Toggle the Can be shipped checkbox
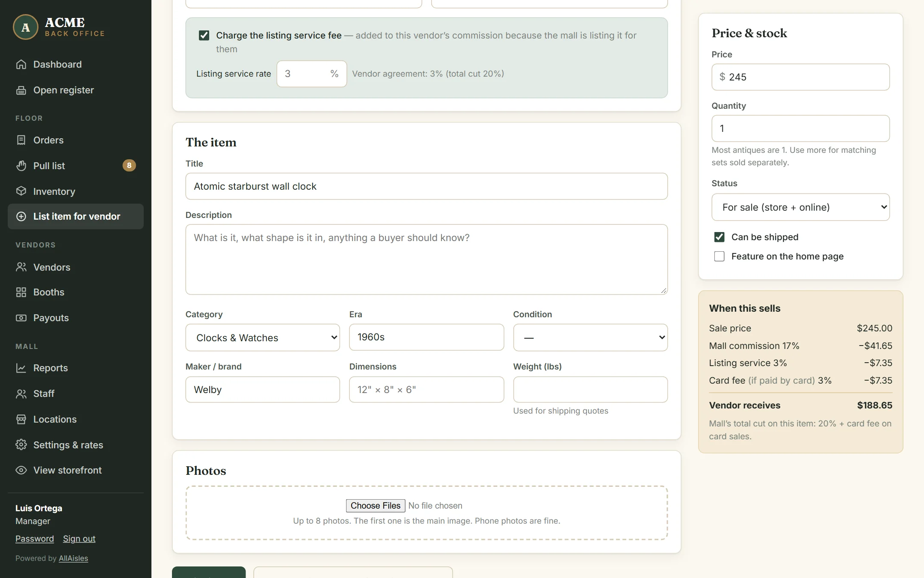 (x=719, y=237)
